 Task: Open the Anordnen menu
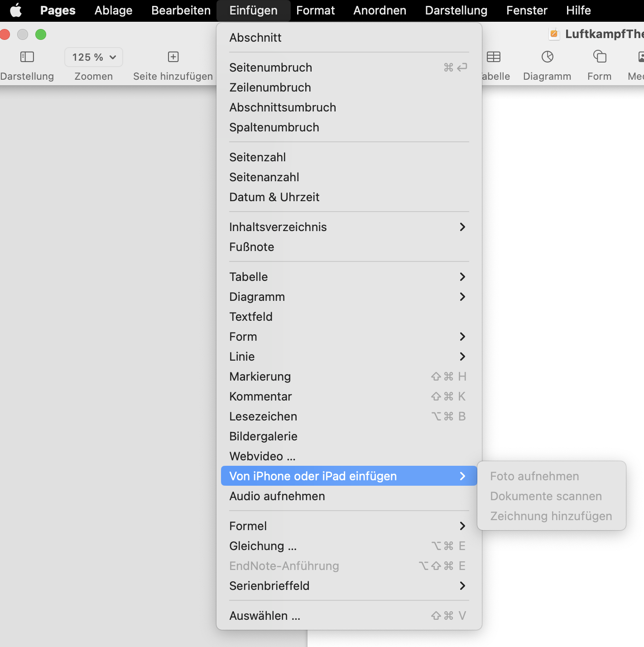[x=380, y=10]
